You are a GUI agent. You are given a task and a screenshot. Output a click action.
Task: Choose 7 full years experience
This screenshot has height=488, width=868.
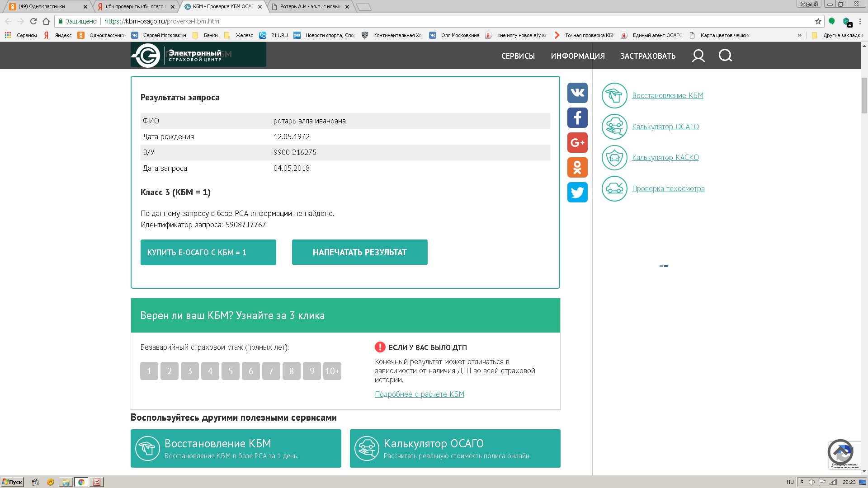(x=271, y=371)
